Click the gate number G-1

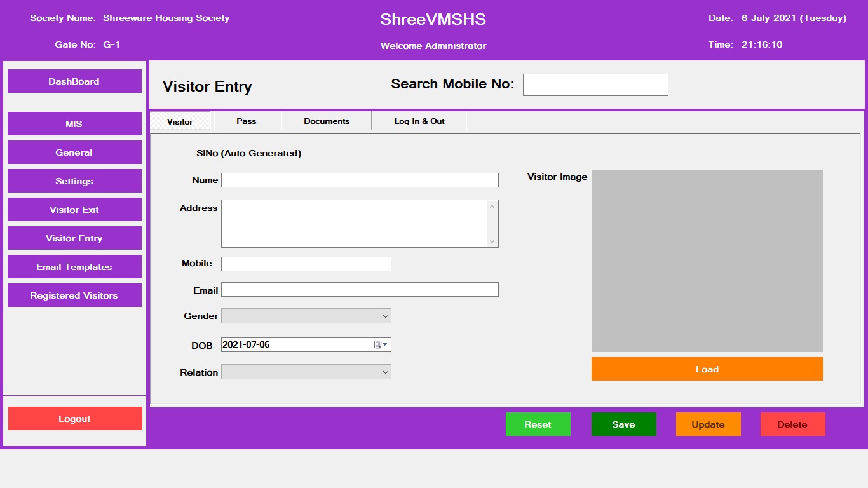tap(112, 44)
